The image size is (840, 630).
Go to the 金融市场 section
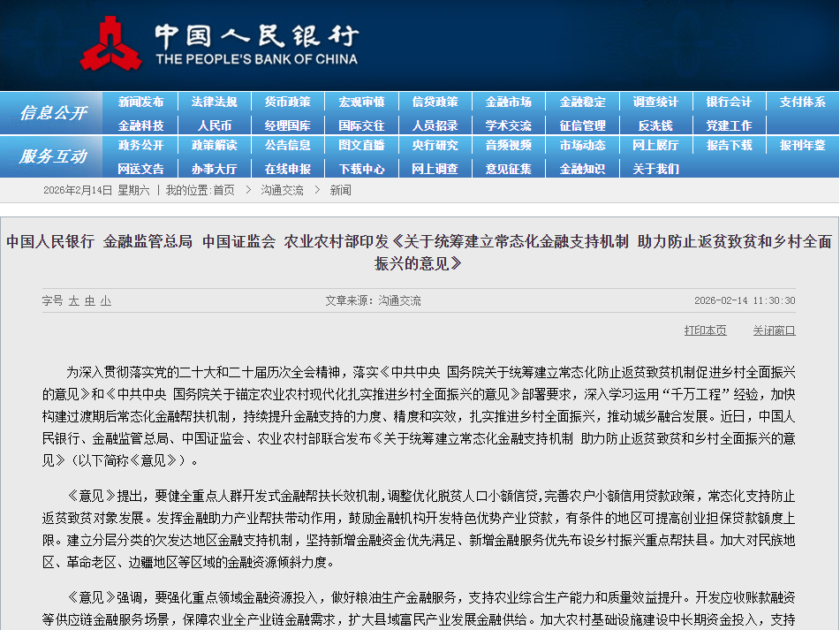(509, 102)
